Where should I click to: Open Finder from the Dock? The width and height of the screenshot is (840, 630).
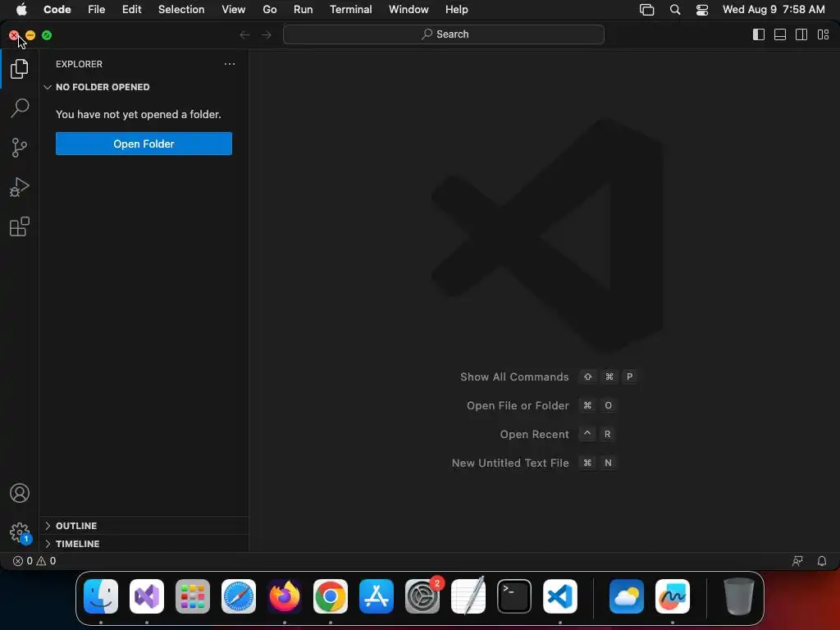pos(101,596)
